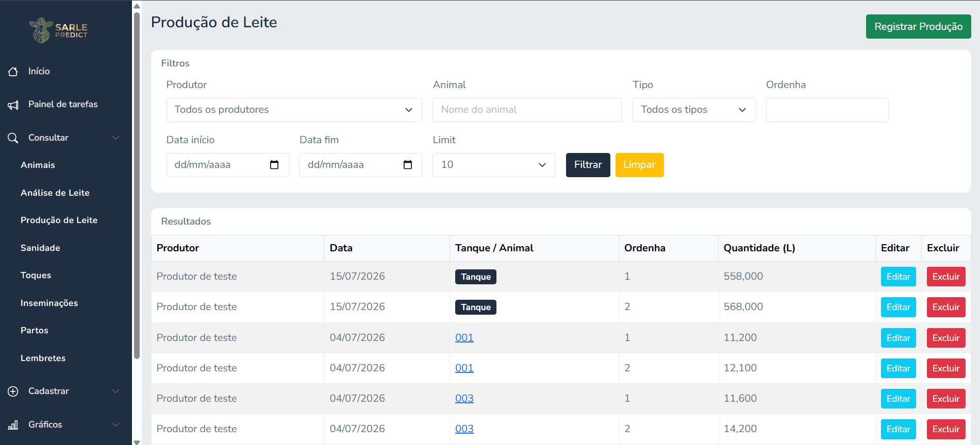This screenshot has height=445, width=980.
Task: Navigate to Toques in sidebar
Action: (x=36, y=276)
